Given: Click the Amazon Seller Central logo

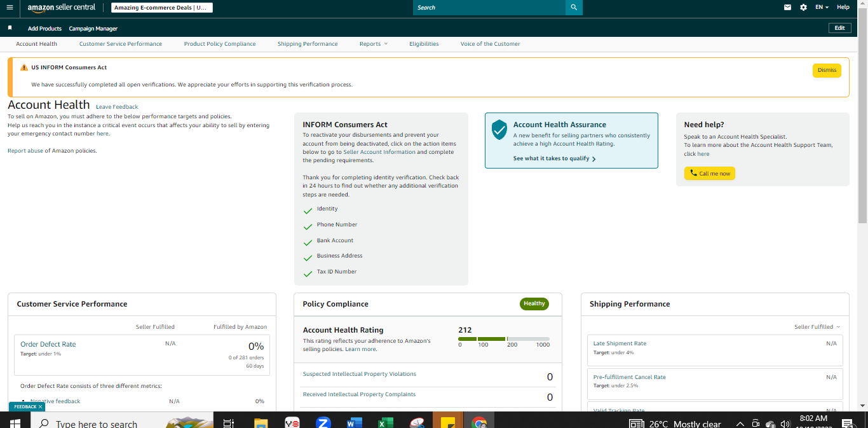Looking at the screenshot, I should point(61,8).
